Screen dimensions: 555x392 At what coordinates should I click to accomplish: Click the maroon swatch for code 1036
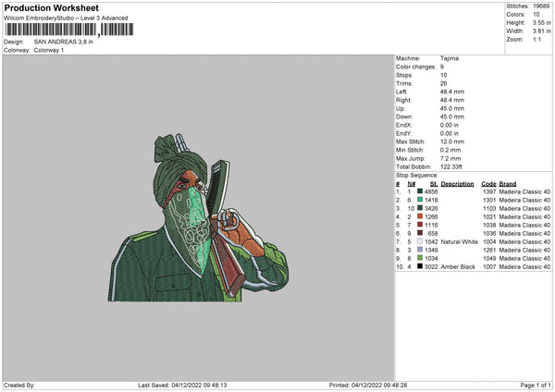coord(420,233)
